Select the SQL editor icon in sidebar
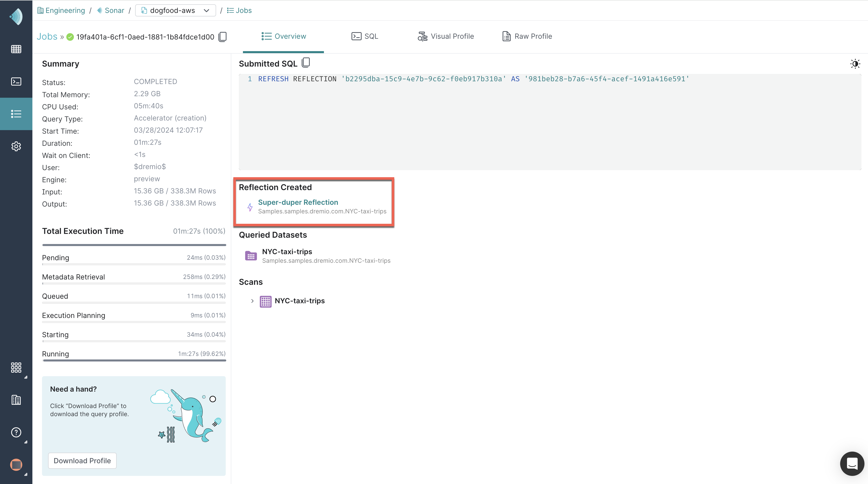Viewport: 868px width, 484px height. (16, 81)
